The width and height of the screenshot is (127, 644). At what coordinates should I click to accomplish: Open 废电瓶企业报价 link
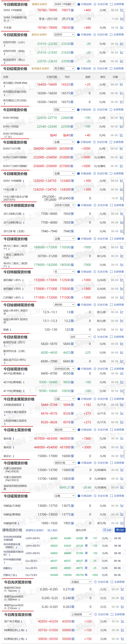click(x=40, y=68)
